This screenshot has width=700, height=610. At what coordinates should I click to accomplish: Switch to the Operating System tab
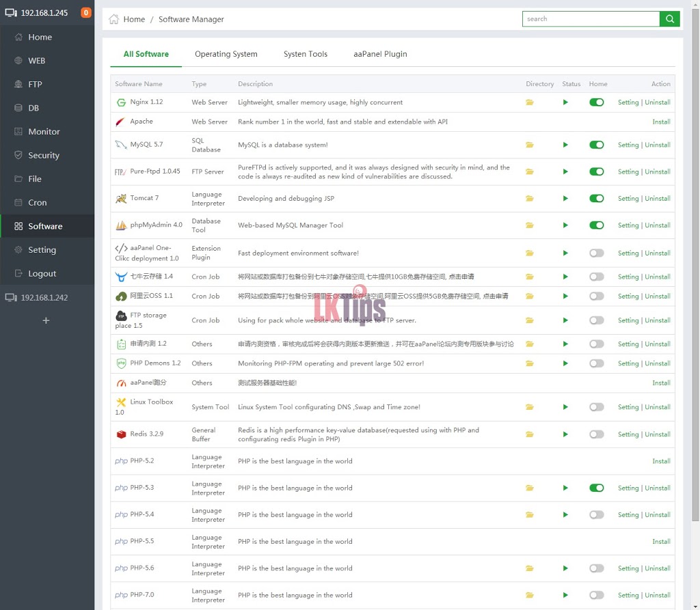226,54
